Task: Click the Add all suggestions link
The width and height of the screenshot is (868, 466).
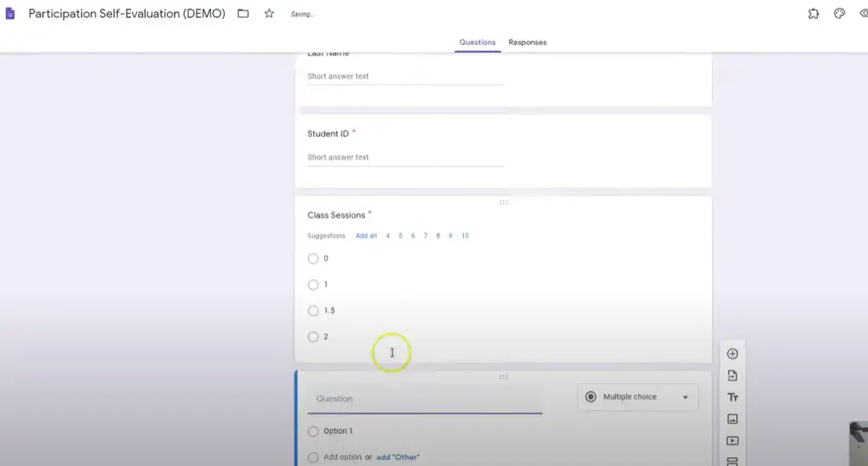Action: [x=366, y=236]
